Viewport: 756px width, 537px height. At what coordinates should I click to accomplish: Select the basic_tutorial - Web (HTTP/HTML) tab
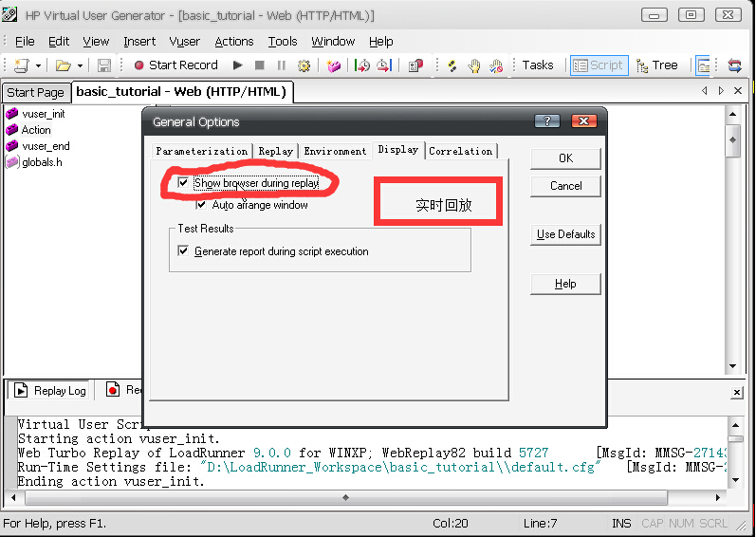[181, 92]
